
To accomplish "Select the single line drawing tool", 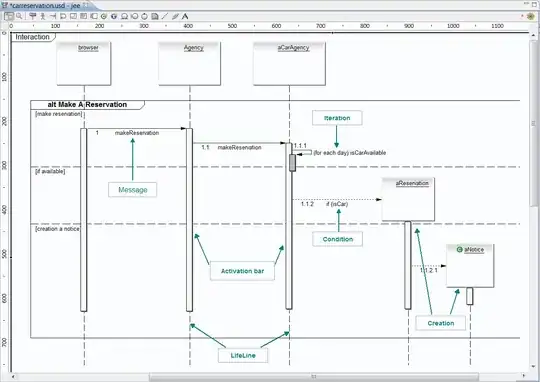I will point(165,16).
